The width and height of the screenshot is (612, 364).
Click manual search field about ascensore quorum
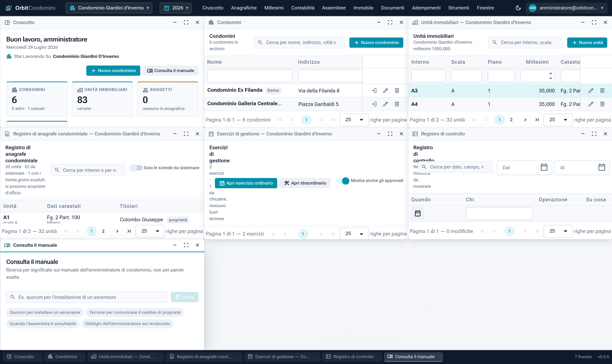(x=87, y=297)
